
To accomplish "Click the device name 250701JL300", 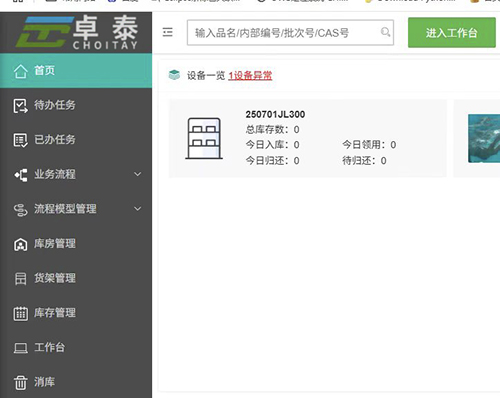I will coord(275,114).
